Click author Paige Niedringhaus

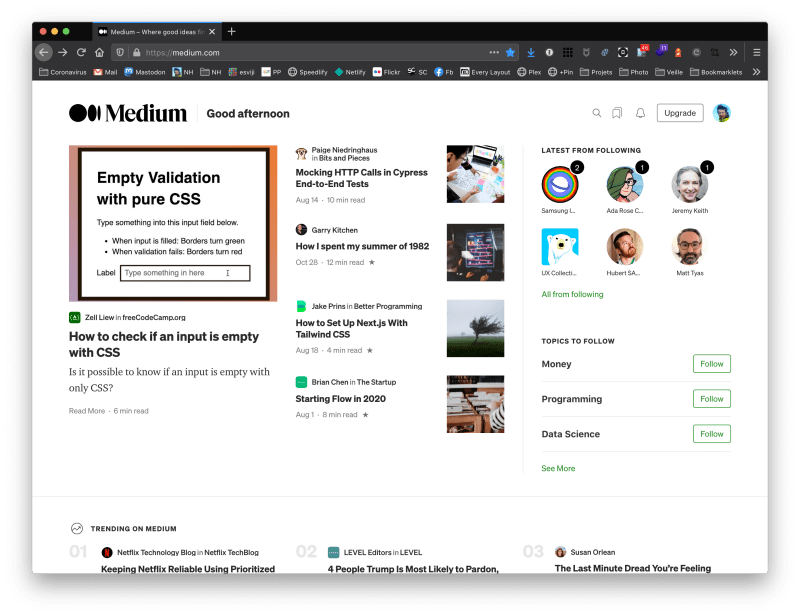[x=344, y=150]
